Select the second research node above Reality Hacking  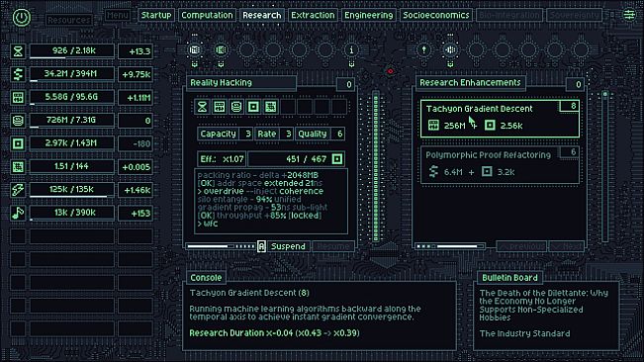click(x=221, y=50)
